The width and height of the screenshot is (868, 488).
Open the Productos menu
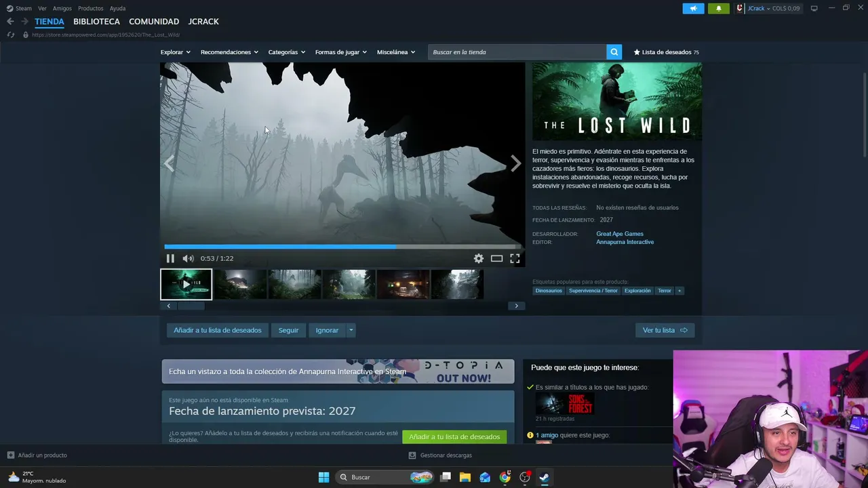point(91,8)
